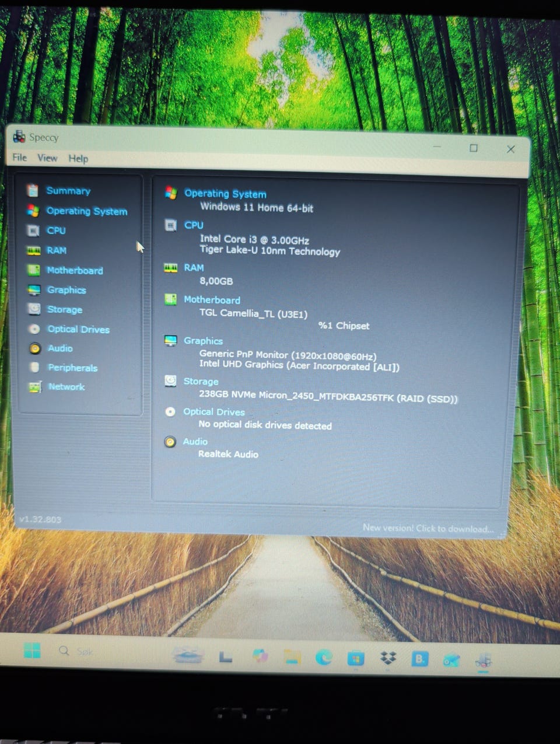560x744 pixels.
Task: Open the Windows Start menu
Action: pyautogui.click(x=32, y=651)
